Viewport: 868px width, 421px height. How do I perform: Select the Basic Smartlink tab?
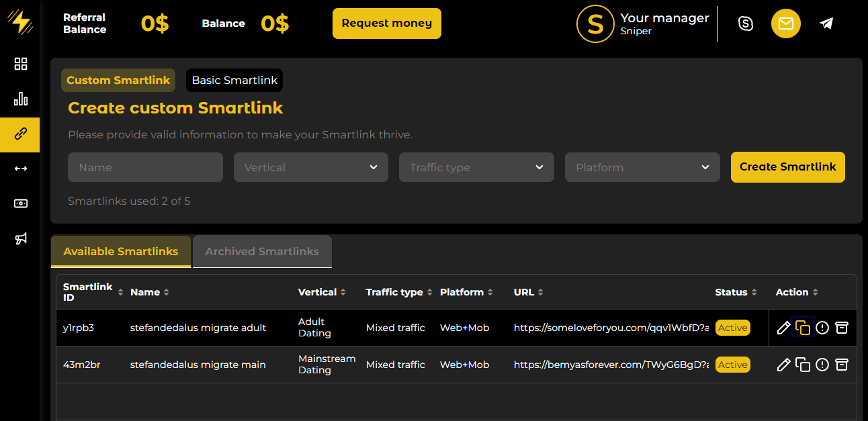pos(234,80)
